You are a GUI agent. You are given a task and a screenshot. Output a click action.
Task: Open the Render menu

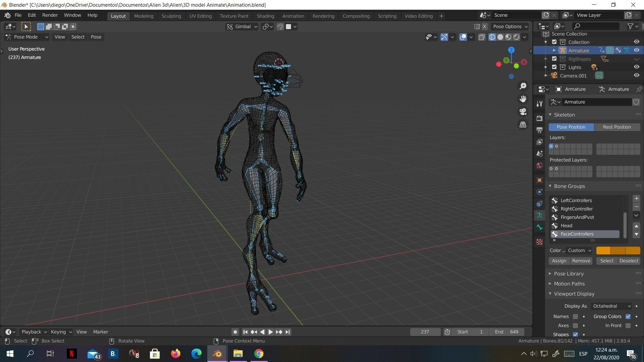tap(50, 15)
